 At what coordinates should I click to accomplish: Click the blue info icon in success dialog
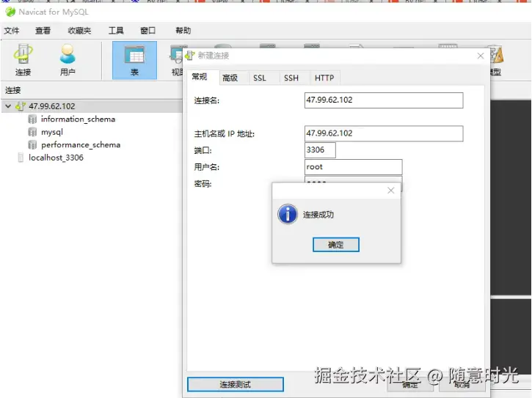point(288,214)
